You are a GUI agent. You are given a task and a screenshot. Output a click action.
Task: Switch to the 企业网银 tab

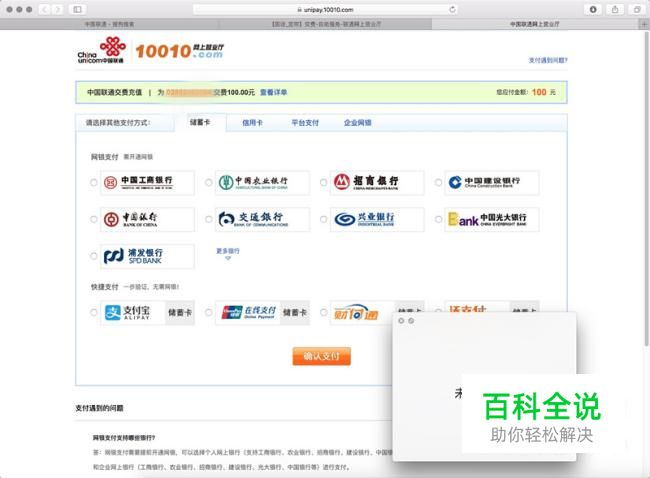point(357,123)
